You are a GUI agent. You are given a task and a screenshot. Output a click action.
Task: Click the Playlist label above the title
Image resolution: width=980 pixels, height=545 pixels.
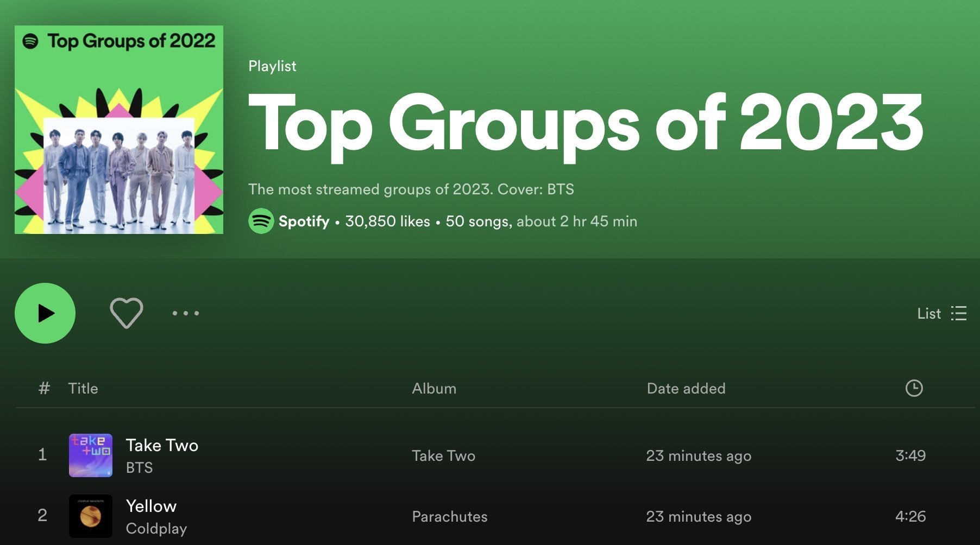(x=272, y=66)
